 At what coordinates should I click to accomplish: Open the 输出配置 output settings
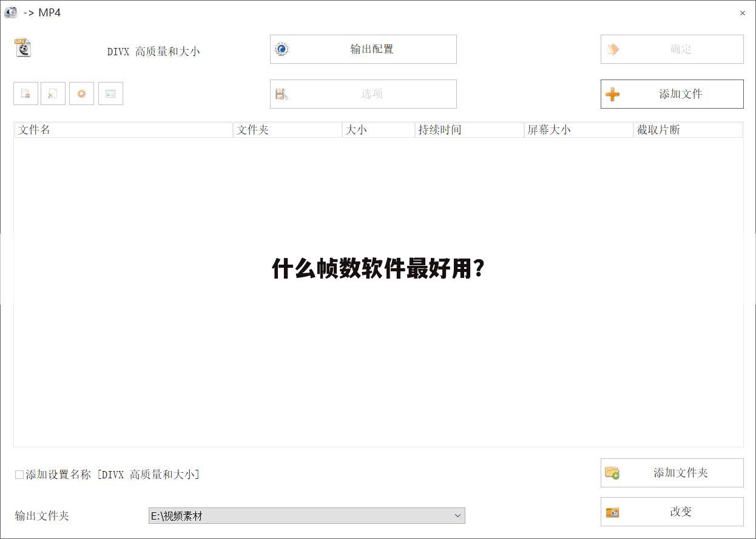(363, 49)
